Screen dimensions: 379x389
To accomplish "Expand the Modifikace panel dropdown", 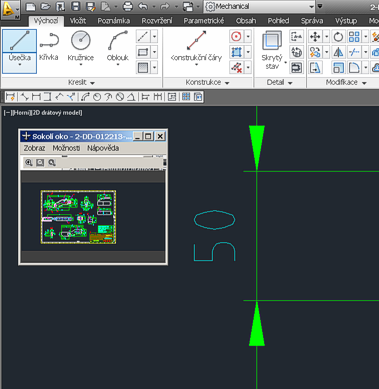I will 346,82.
